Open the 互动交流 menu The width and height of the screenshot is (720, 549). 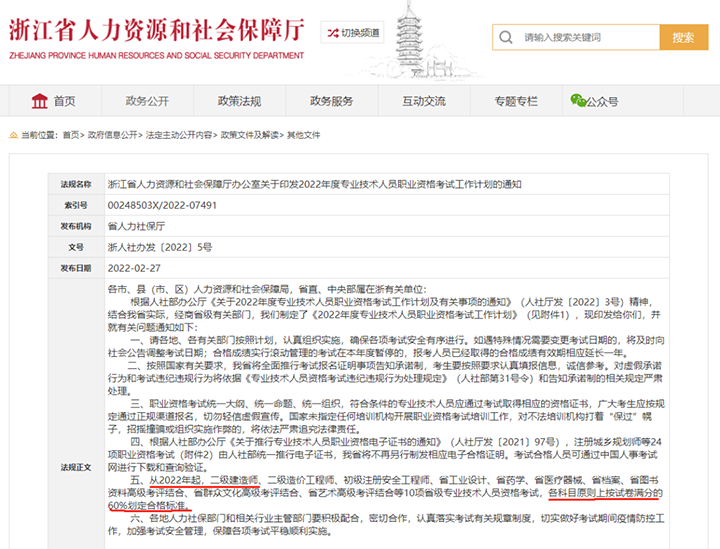pos(424,101)
